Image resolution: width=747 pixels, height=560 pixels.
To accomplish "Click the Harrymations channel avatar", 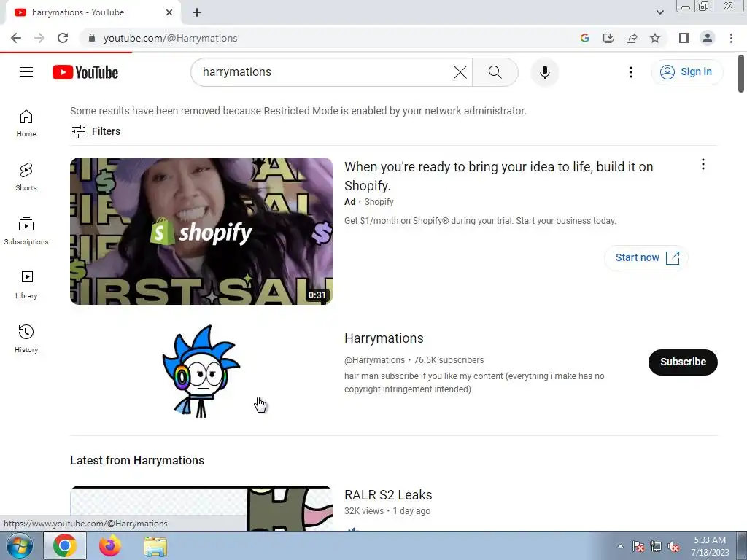I will tap(201, 371).
